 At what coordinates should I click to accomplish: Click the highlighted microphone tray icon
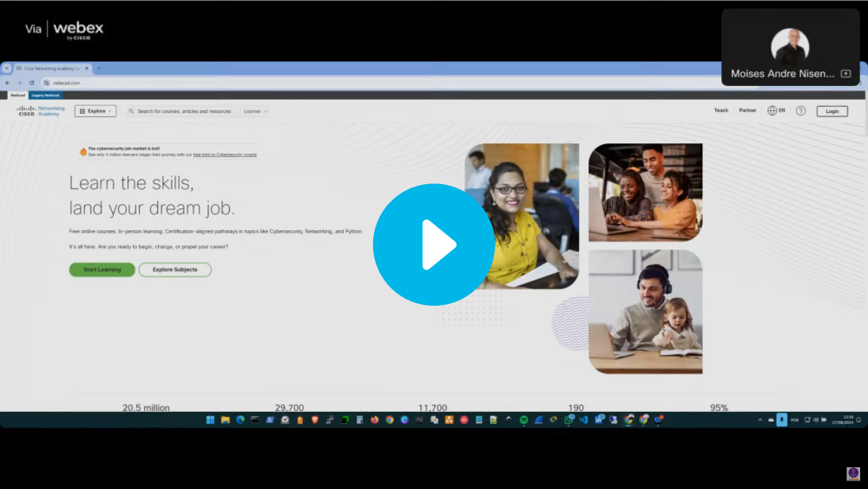coord(782,420)
